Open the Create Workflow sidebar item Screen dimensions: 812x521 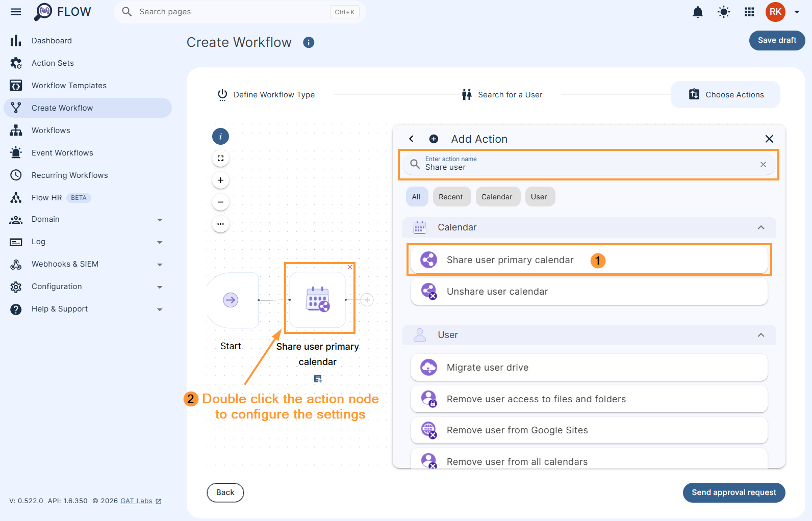click(x=88, y=108)
